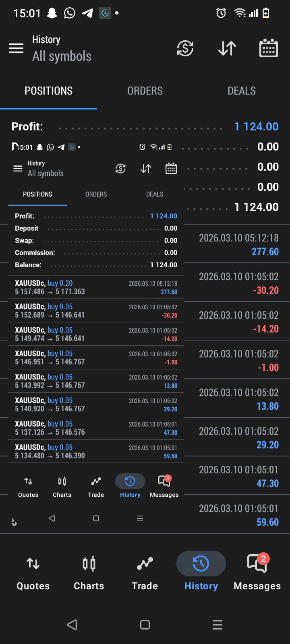
Task: Open the large calendar date-range icon
Action: 268,49
